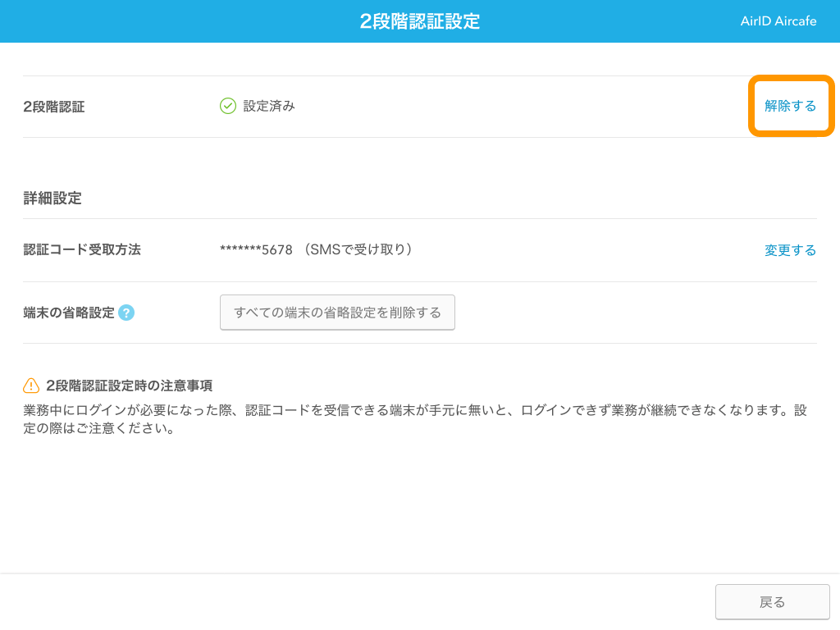Screen dimensions: 840x630
Task: Open 変更する to change verification code method
Action: [x=789, y=249]
